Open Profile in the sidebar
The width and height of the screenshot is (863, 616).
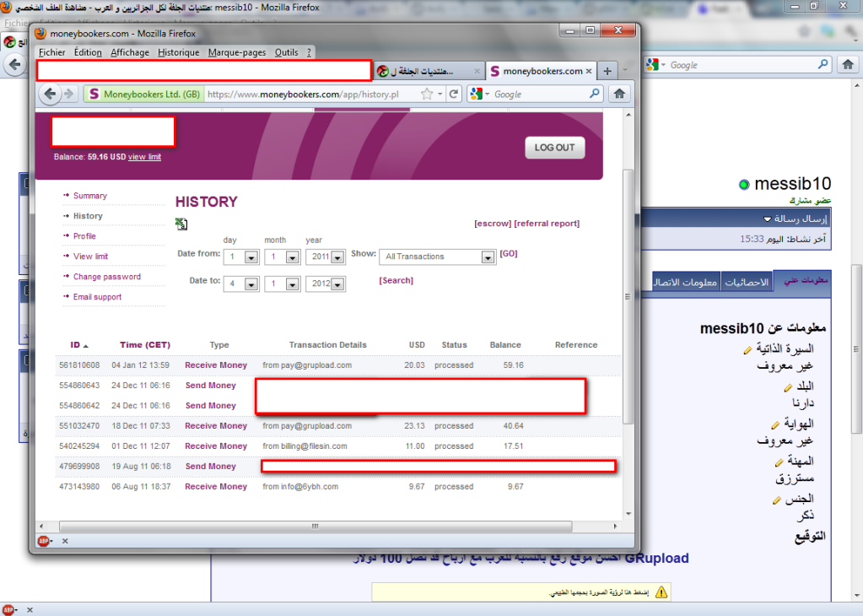(x=84, y=236)
